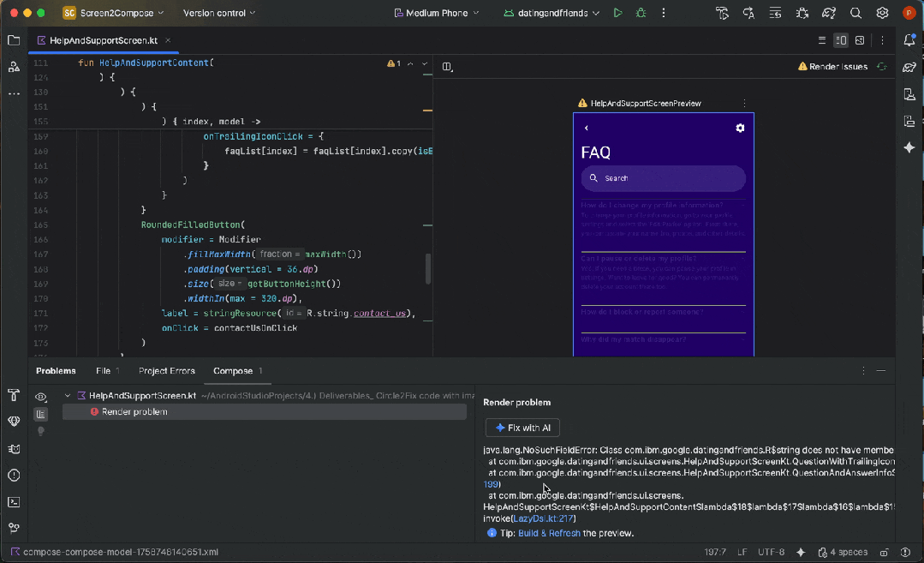Switch editor to Code-only view

click(822, 40)
